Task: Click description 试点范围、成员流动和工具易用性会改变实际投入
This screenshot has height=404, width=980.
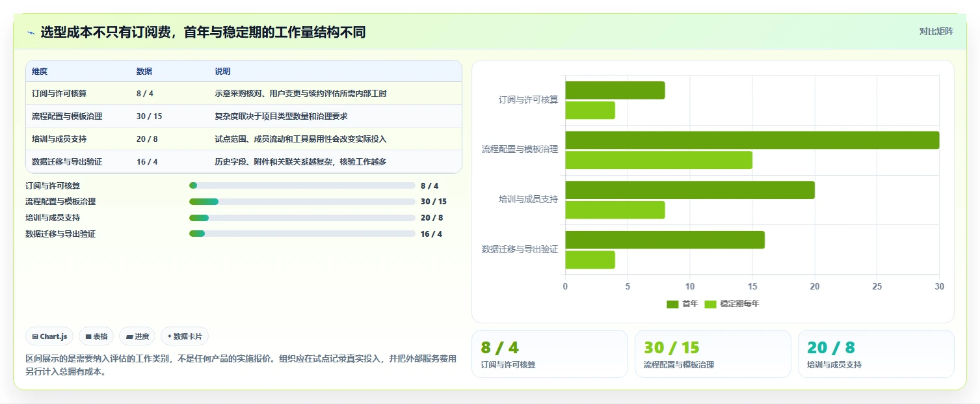Action: pyautogui.click(x=300, y=139)
